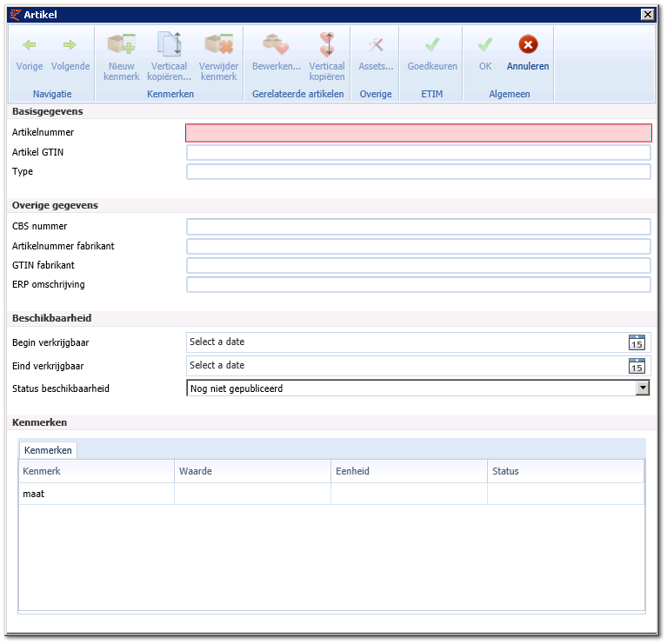Open calendar for Begin verkrijgbaar
This screenshot has width=667, height=644.
click(x=637, y=342)
